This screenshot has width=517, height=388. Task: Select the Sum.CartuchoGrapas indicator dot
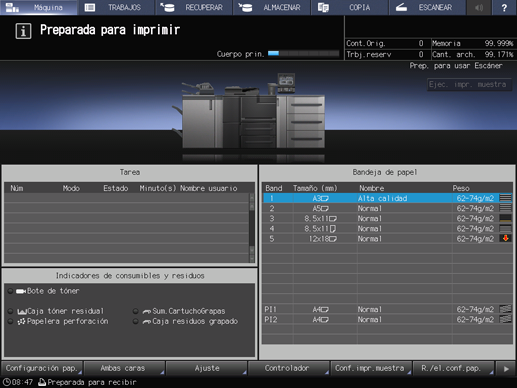point(136,311)
